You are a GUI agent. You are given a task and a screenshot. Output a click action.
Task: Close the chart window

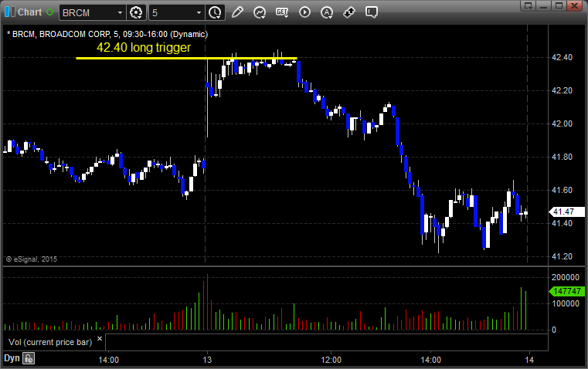point(574,5)
